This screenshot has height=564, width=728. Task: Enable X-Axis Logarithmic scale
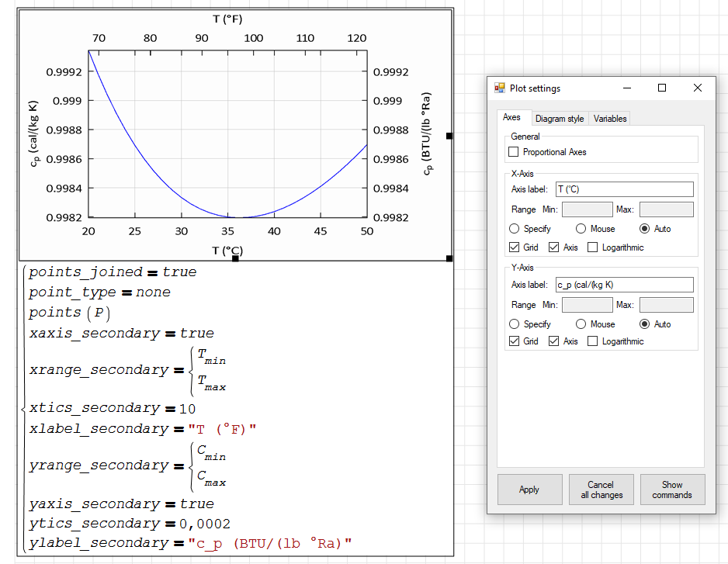(593, 247)
